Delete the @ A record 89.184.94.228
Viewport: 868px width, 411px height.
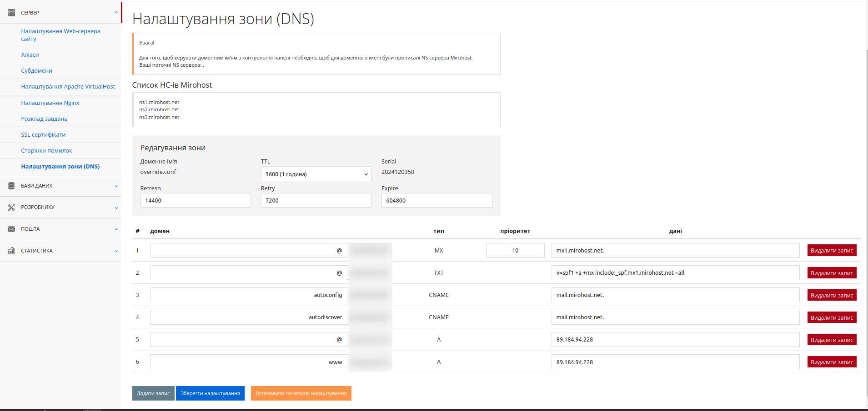tap(832, 340)
